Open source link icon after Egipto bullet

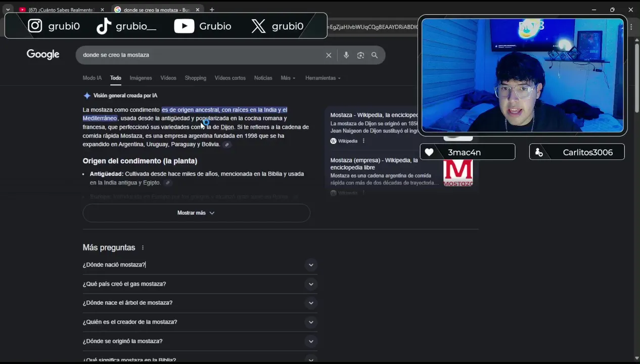(167, 183)
